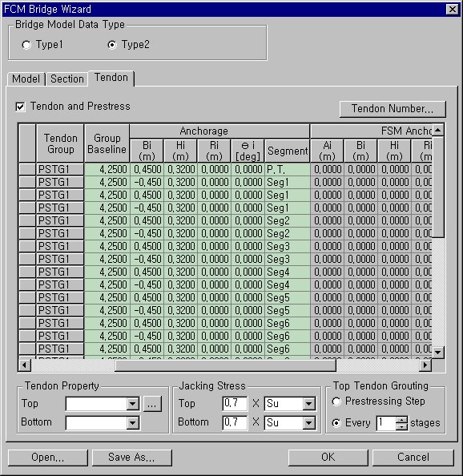Open Top jacking stress Su dropdown

pyautogui.click(x=308, y=404)
